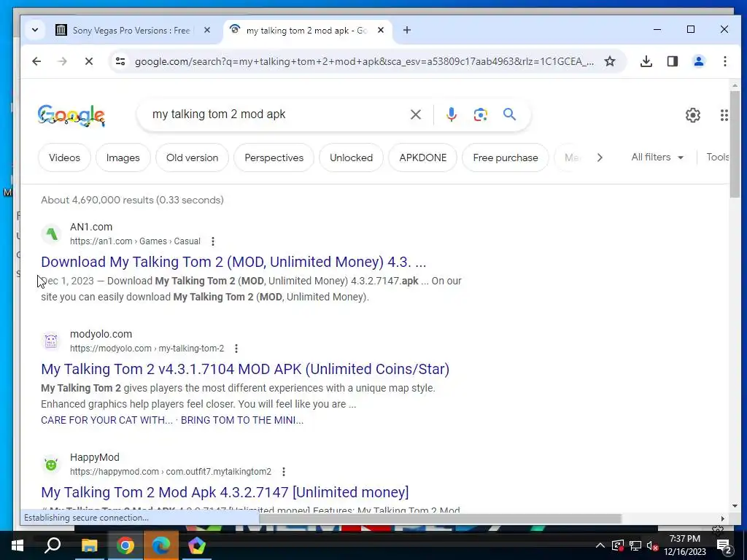Open CARE FOR YOUR CAT WITH sitelink
Screen dimensions: 747x560
[x=107, y=420]
